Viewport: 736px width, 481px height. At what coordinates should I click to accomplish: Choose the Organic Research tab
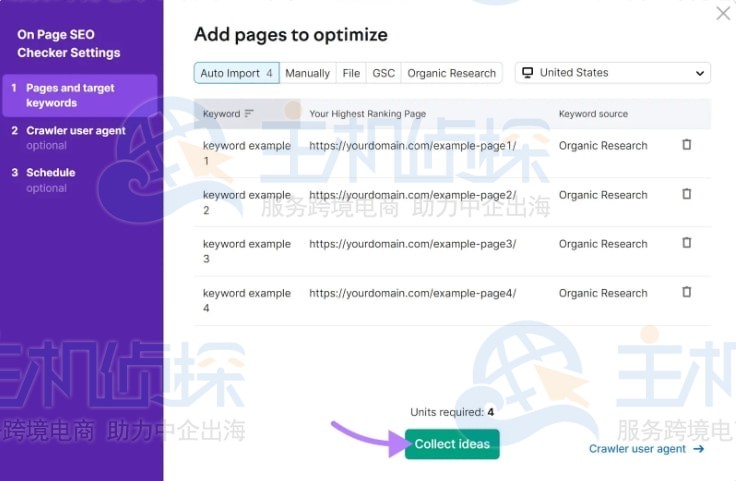point(452,73)
